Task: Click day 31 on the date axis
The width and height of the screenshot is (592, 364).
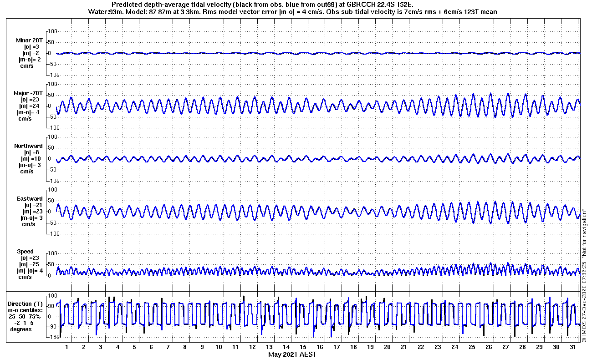Action: tap(572, 347)
